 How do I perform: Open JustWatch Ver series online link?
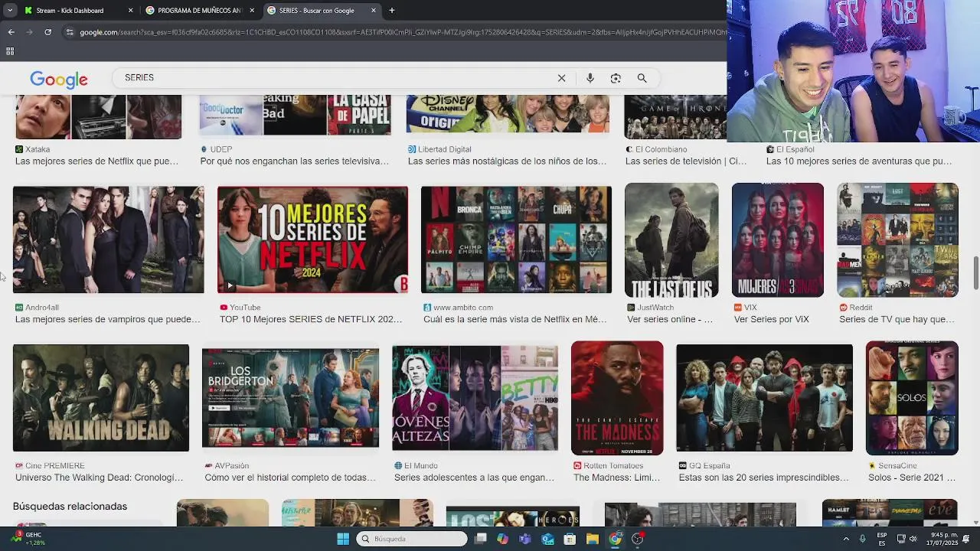click(x=670, y=320)
